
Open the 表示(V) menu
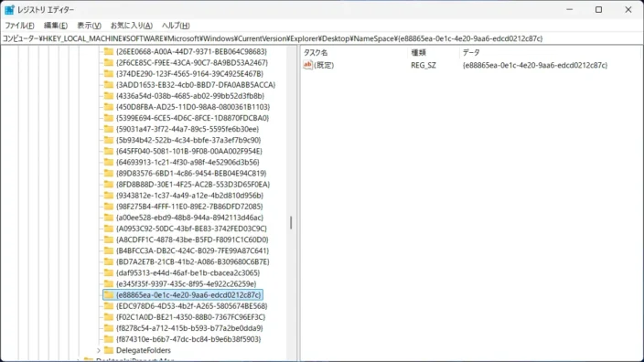click(x=89, y=26)
